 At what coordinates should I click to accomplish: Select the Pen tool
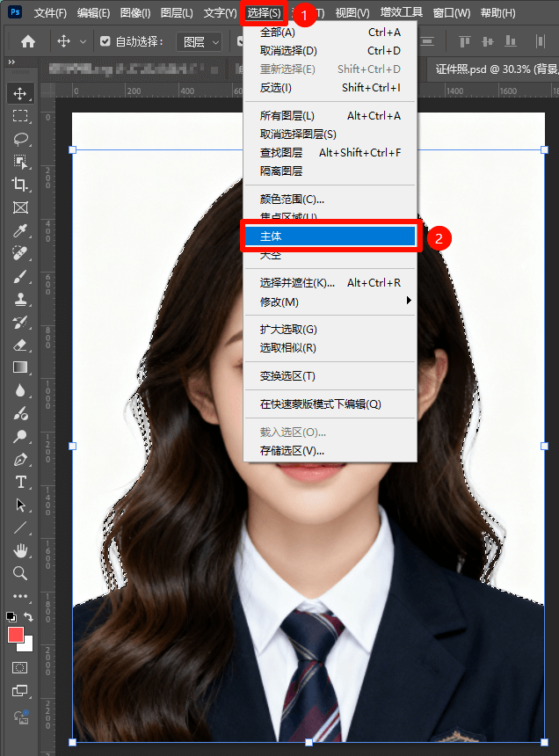pos(19,459)
